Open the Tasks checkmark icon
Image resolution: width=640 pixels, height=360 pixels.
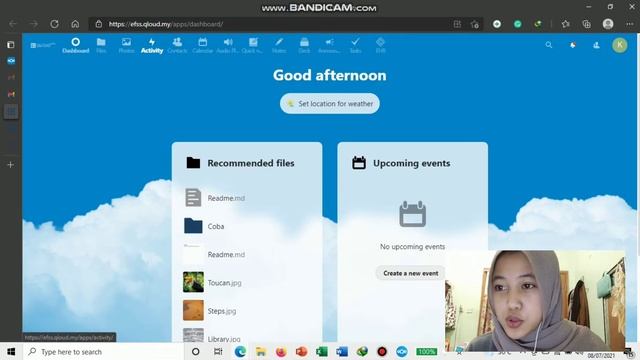coord(355,42)
